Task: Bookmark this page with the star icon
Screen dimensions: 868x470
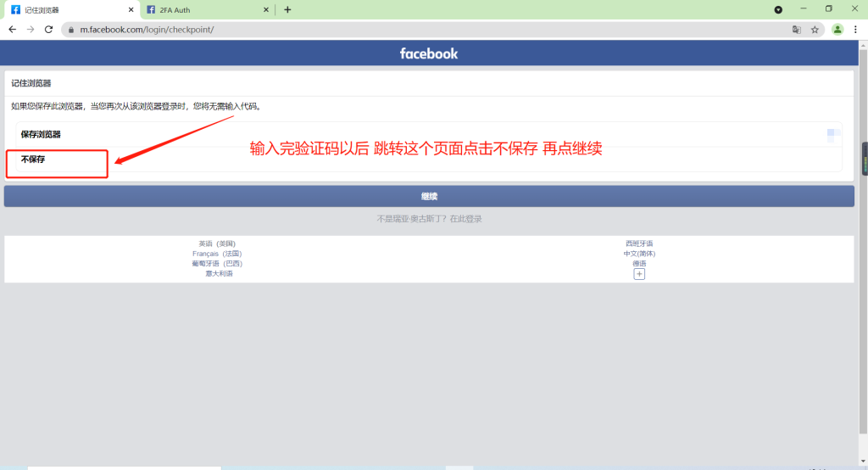Action: click(815, 29)
